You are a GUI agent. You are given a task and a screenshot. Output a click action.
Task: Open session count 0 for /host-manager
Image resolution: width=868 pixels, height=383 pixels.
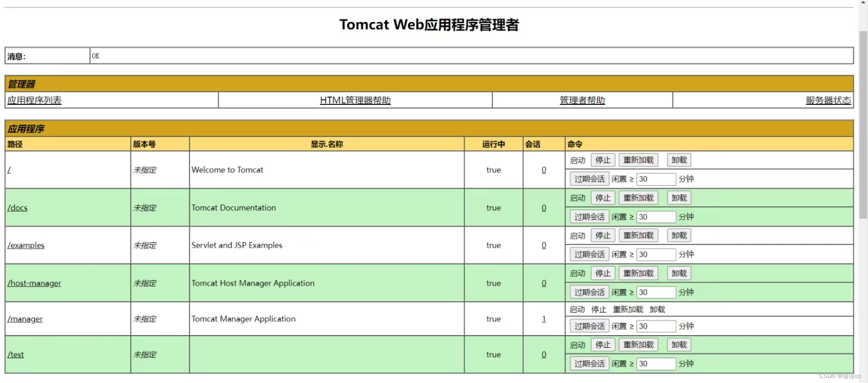544,283
